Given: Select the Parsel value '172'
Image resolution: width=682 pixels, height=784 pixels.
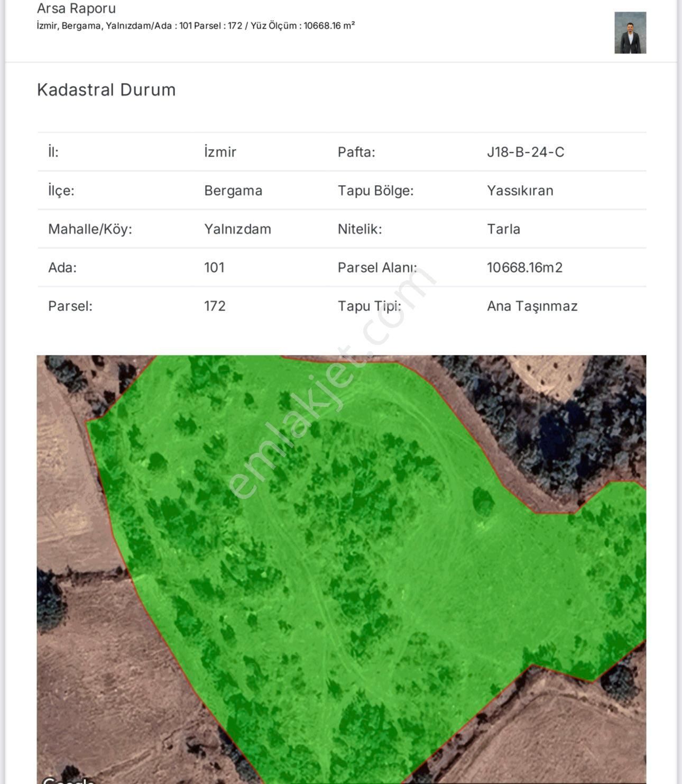Looking at the screenshot, I should click(x=215, y=306).
